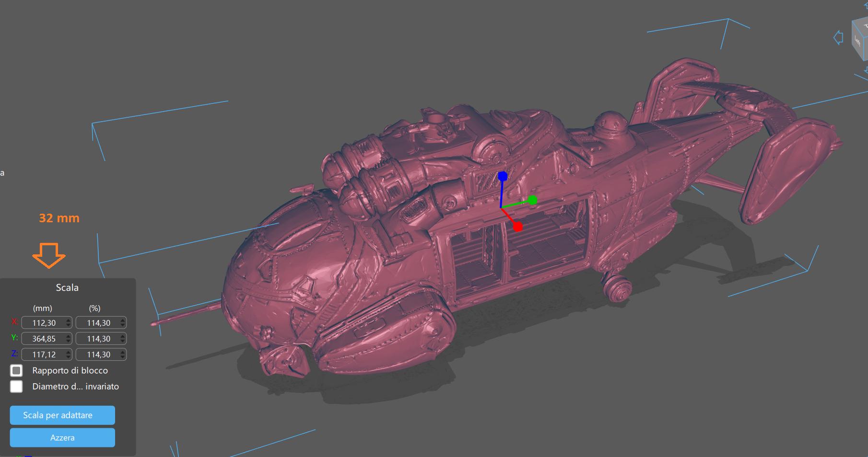Image resolution: width=868 pixels, height=457 pixels.
Task: Toggle the Diametro d... invariato checkbox
Action: click(x=17, y=387)
